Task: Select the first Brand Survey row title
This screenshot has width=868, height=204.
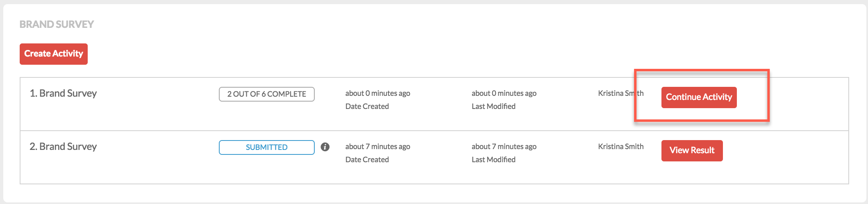Action: (x=63, y=93)
